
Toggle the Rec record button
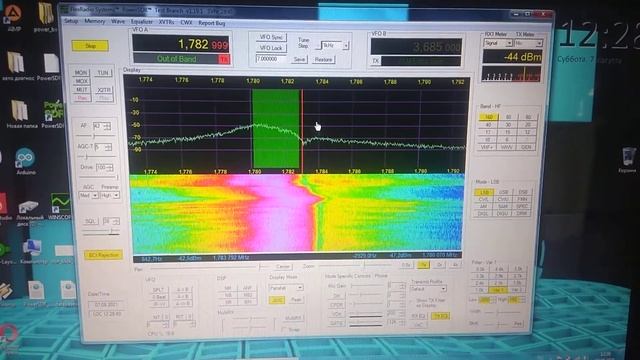(x=82, y=98)
